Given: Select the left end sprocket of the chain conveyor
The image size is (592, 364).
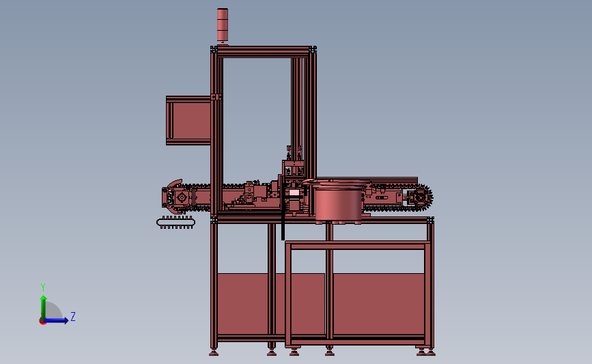Looking at the screenshot, I should 182,197.
